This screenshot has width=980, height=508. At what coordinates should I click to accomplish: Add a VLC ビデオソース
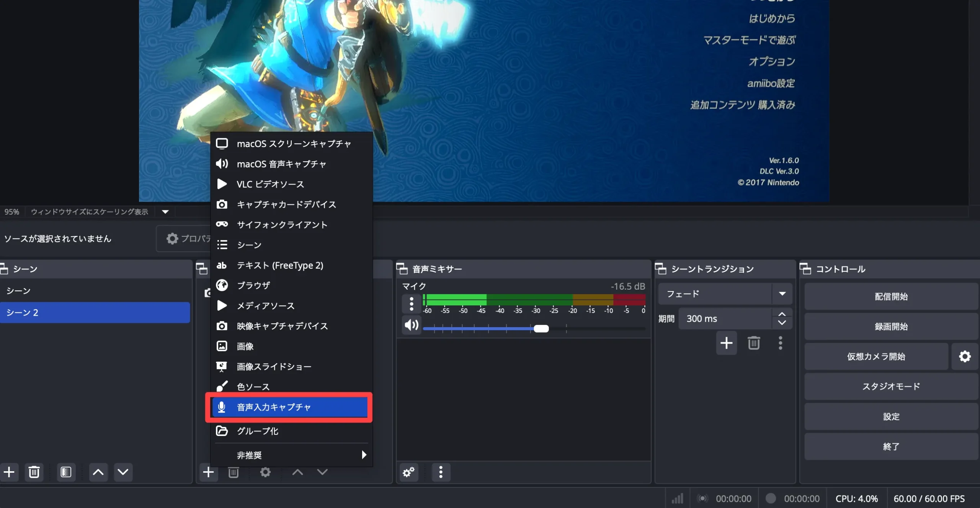(291, 184)
